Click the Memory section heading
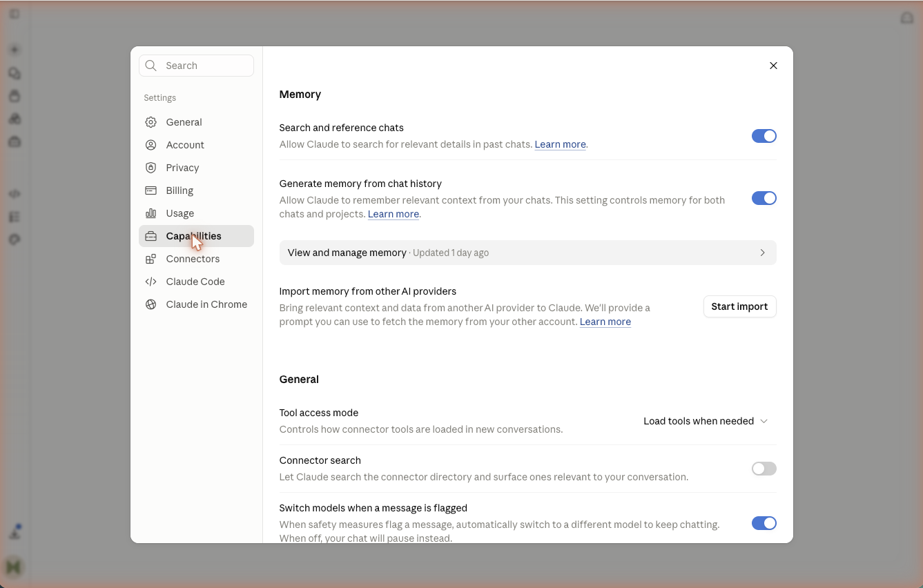 [300, 95]
